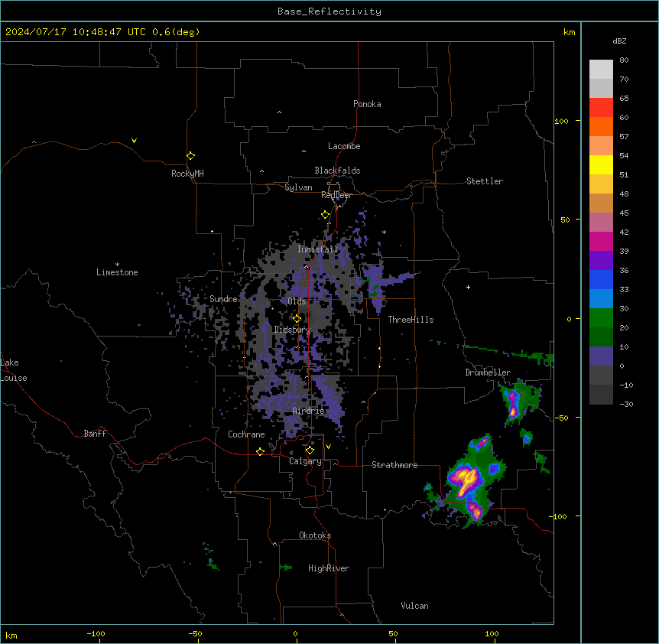Click the blue 36 dBZ legend swatch

601,279
